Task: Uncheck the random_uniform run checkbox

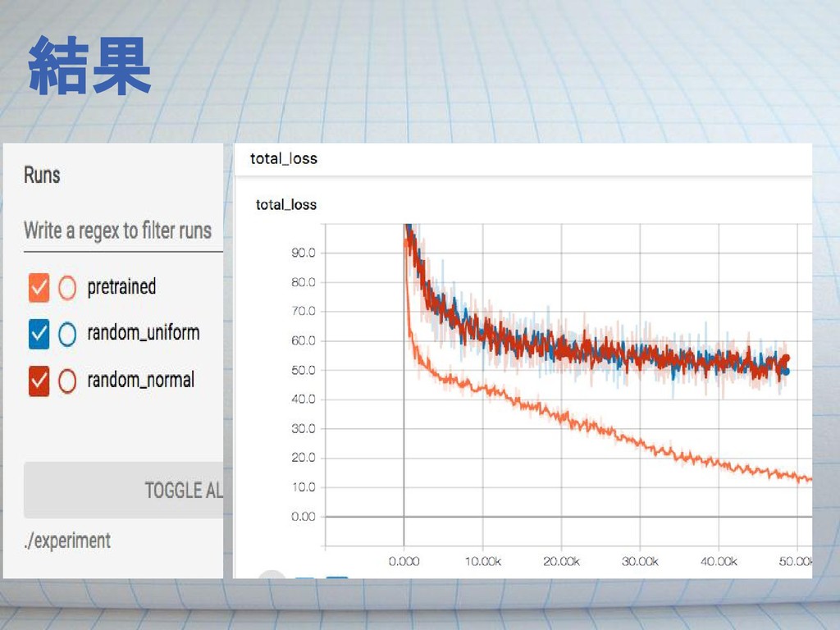Action: [x=39, y=334]
